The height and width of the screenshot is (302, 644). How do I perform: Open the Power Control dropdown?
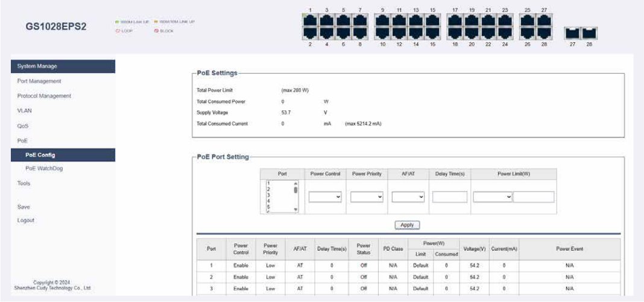coord(326,197)
